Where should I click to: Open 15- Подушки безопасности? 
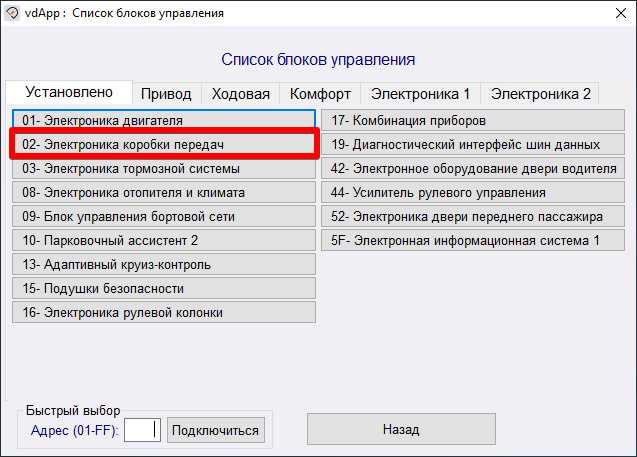(164, 288)
